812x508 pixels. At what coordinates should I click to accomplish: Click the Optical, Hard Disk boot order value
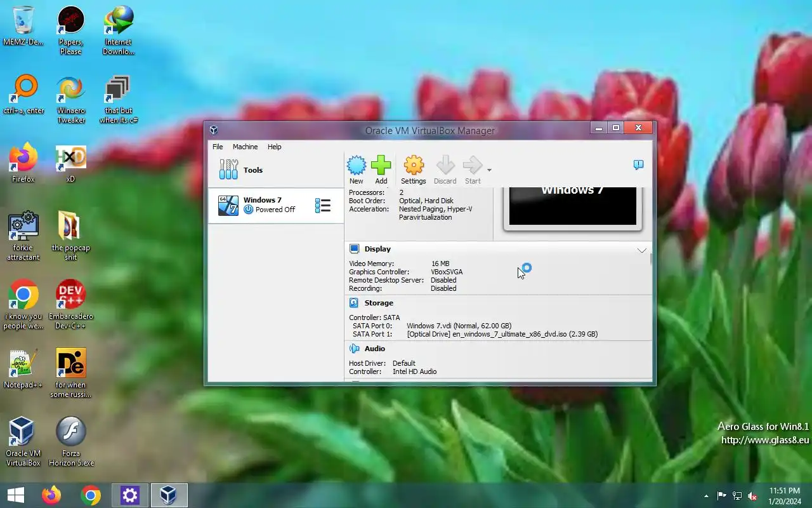[426, 201]
